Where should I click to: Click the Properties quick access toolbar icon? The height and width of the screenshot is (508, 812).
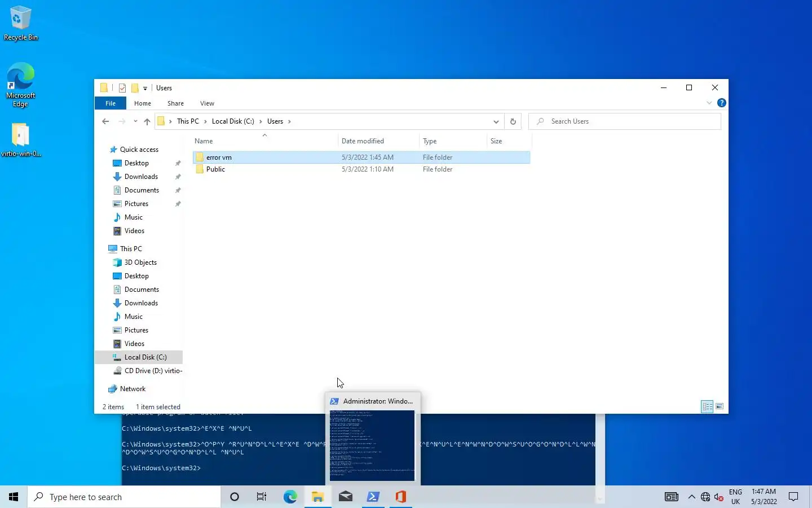tap(122, 88)
